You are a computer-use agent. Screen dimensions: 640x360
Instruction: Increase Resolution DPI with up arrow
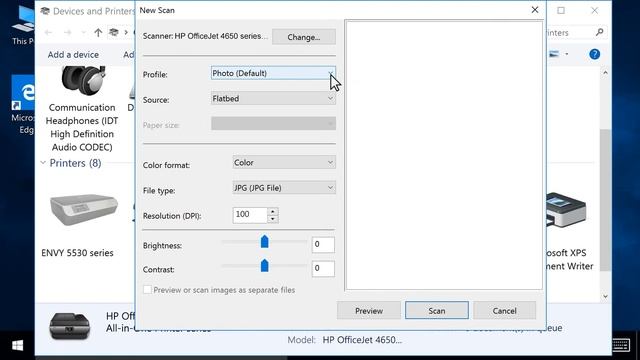click(x=273, y=211)
